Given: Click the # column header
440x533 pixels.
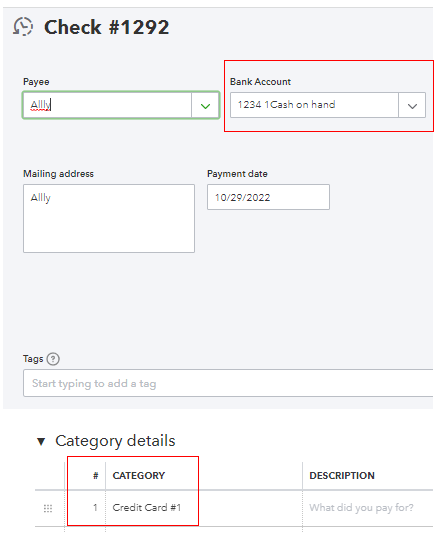Looking at the screenshot, I should coord(96,476).
